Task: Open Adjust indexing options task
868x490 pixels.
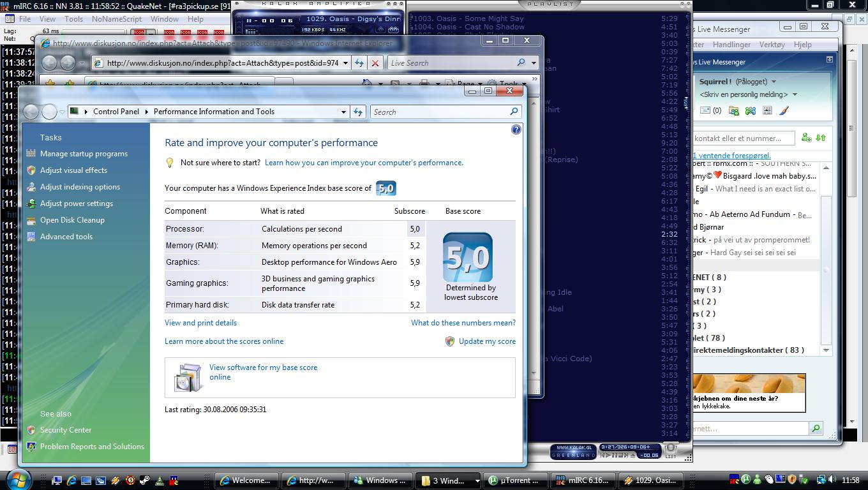Action: (x=80, y=187)
